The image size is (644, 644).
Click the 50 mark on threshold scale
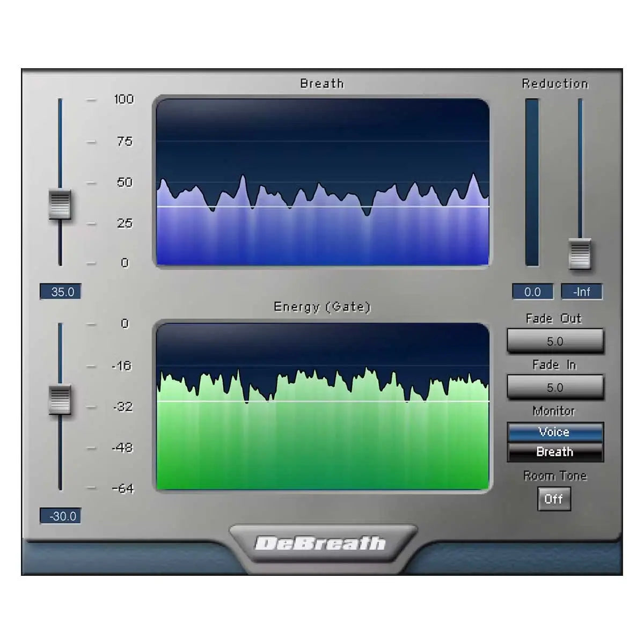click(x=124, y=182)
